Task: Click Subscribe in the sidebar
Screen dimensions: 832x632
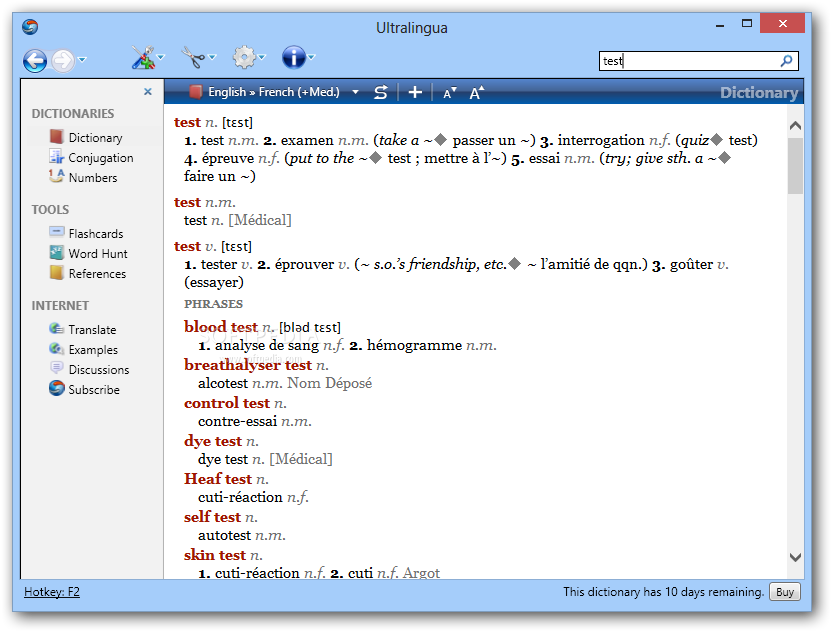Action: coord(94,390)
